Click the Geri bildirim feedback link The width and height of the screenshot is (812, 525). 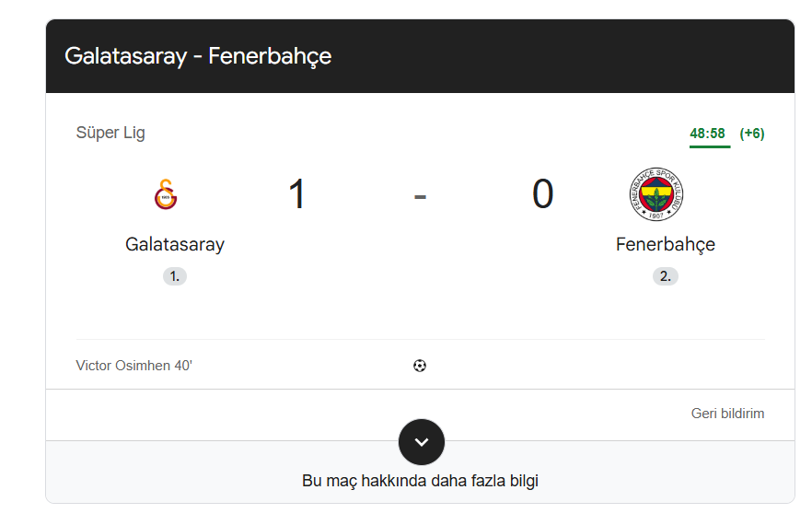(x=727, y=414)
